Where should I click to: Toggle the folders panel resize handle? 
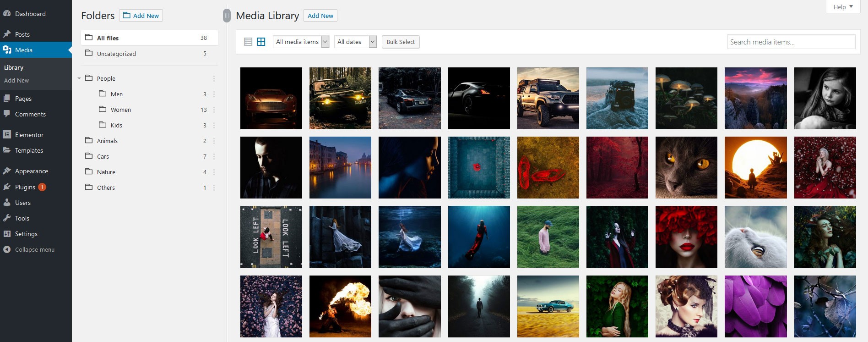227,16
